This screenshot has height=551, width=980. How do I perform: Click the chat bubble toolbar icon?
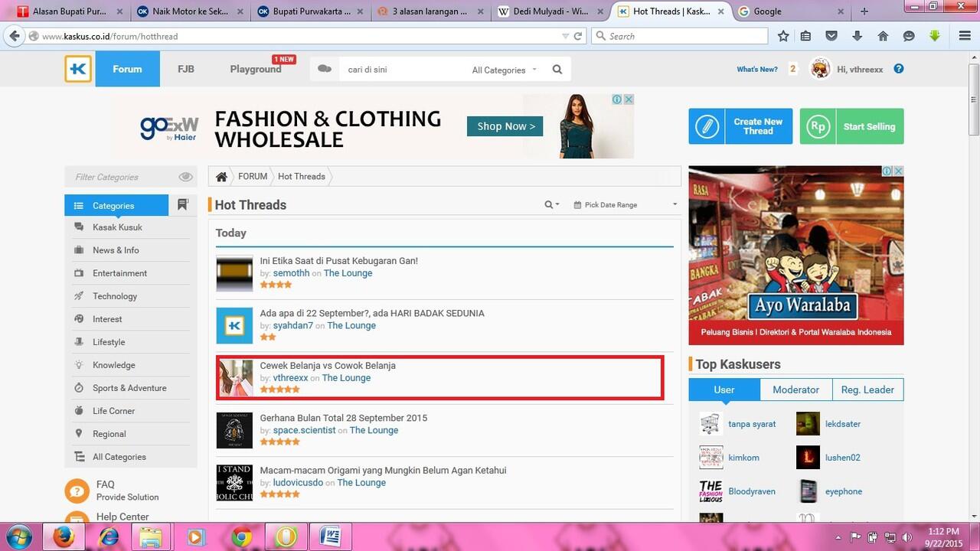909,36
